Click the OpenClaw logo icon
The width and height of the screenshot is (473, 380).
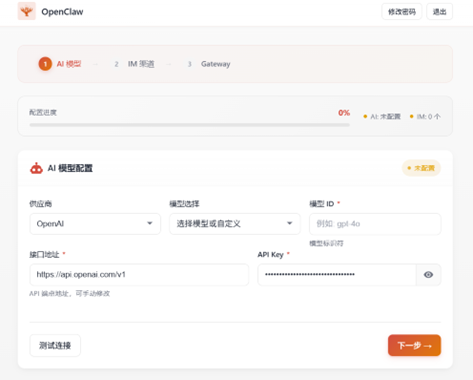[27, 11]
